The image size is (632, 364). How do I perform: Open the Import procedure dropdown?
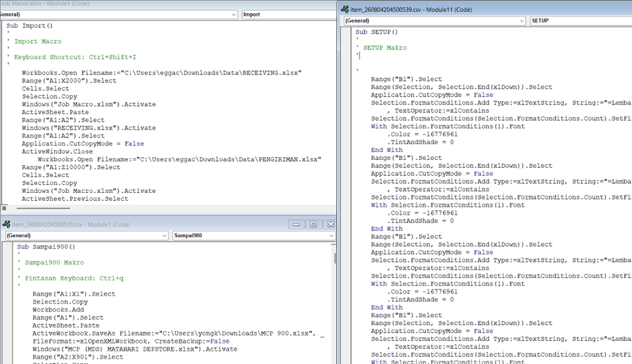coord(288,14)
